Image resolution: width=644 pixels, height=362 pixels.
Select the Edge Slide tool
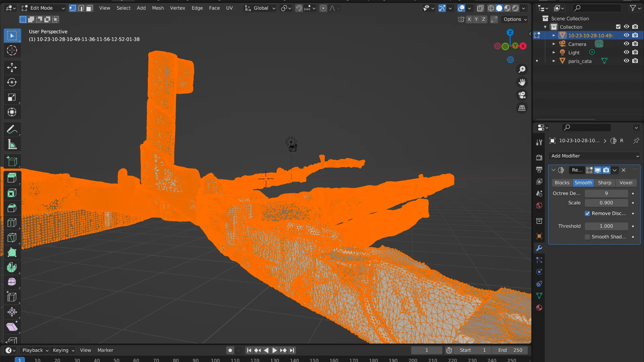[12, 297]
